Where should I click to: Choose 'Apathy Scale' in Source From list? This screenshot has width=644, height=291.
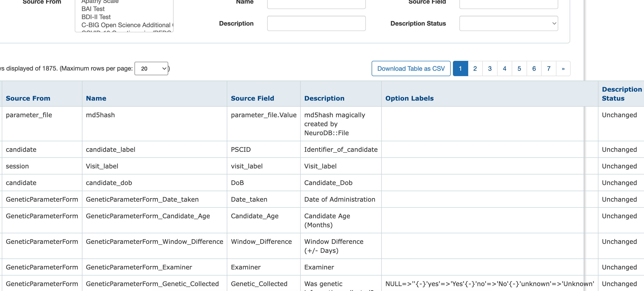point(100,2)
